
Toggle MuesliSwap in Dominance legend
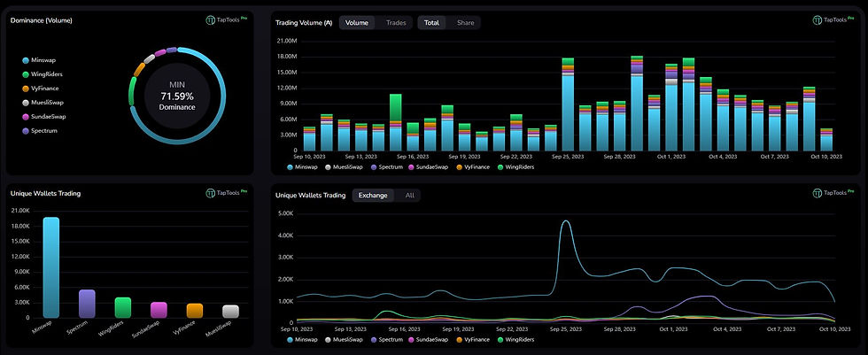[x=43, y=103]
